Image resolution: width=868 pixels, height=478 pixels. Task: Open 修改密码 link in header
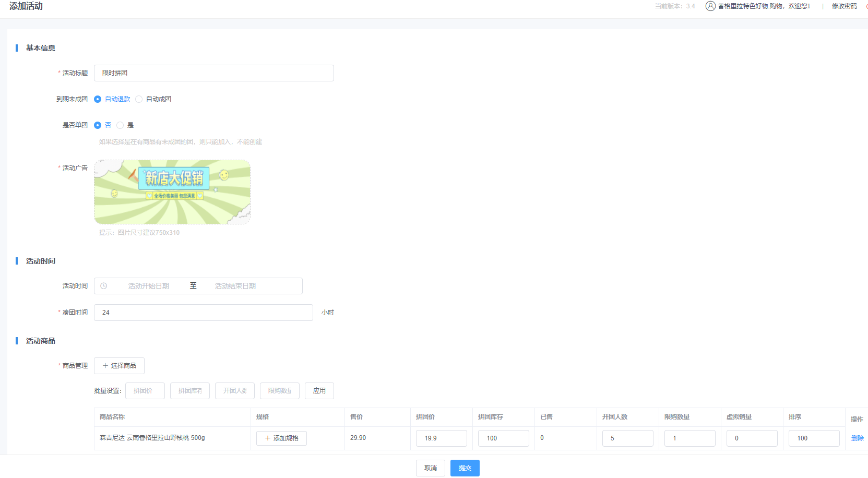844,6
